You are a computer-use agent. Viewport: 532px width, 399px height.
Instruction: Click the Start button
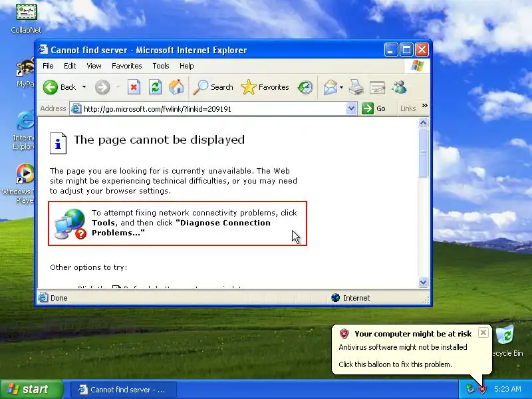coord(31,389)
